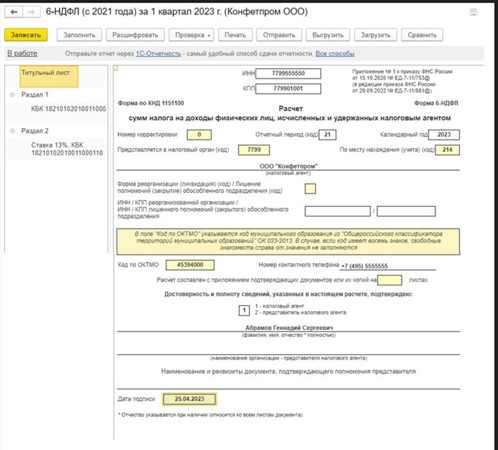Click the ИНН field 7799555550
The image size is (498, 450).
click(288, 74)
